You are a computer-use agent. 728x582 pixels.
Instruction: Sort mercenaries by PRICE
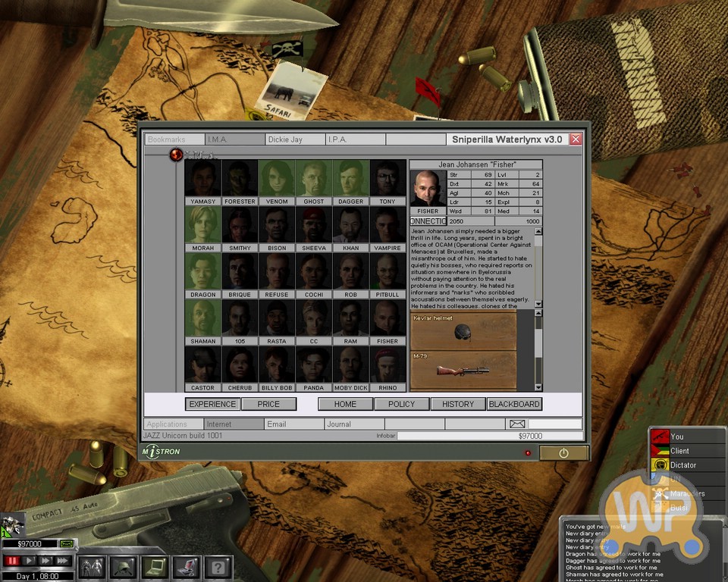pyautogui.click(x=268, y=404)
